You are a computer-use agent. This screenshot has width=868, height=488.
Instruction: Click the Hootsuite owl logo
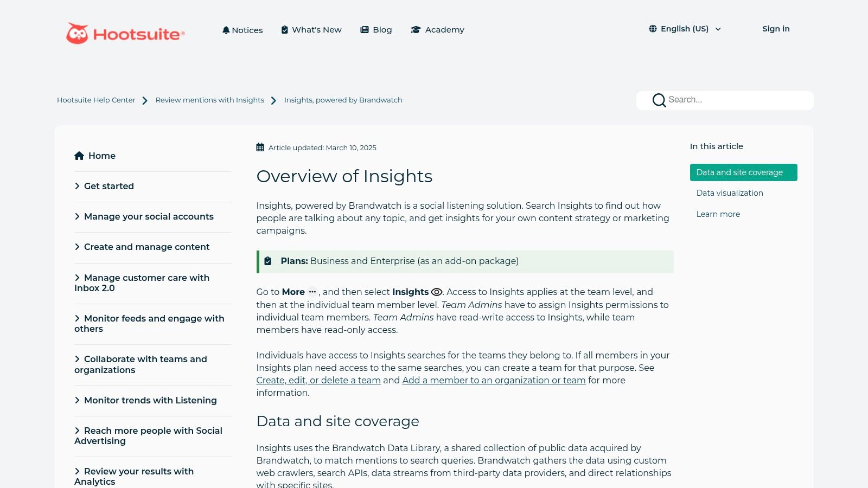77,34
